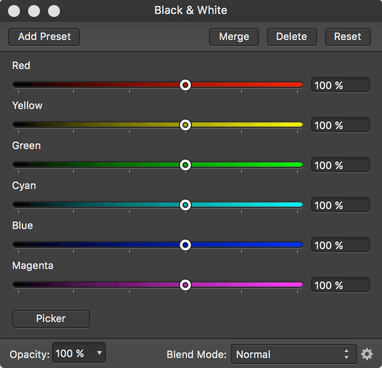This screenshot has width=382, height=368.
Task: Click the 'Black & White' window title
Action: [x=191, y=10]
